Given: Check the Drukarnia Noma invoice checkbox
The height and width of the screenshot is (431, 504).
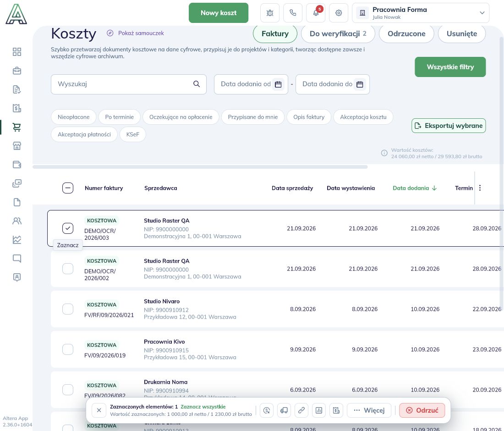Looking at the screenshot, I should click(x=68, y=390).
